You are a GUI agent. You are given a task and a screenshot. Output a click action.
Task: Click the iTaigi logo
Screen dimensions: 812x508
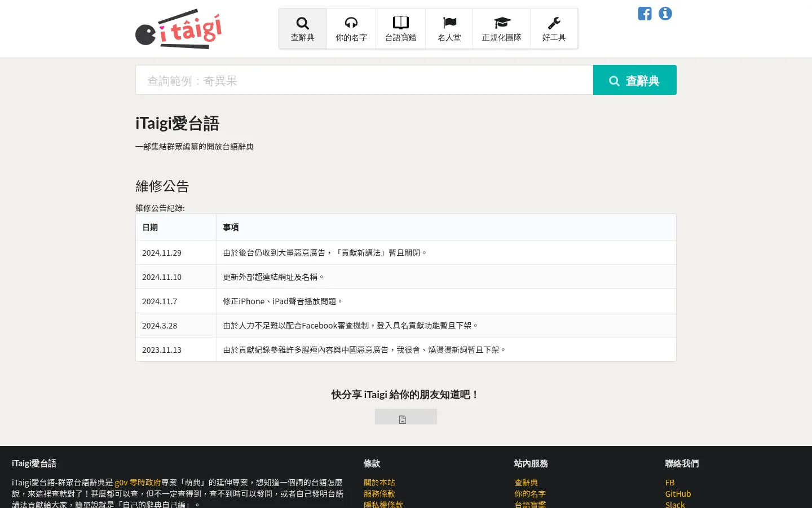click(179, 29)
